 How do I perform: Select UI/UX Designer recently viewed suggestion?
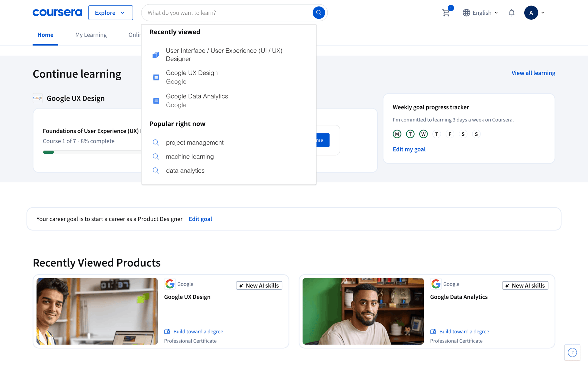click(228, 55)
